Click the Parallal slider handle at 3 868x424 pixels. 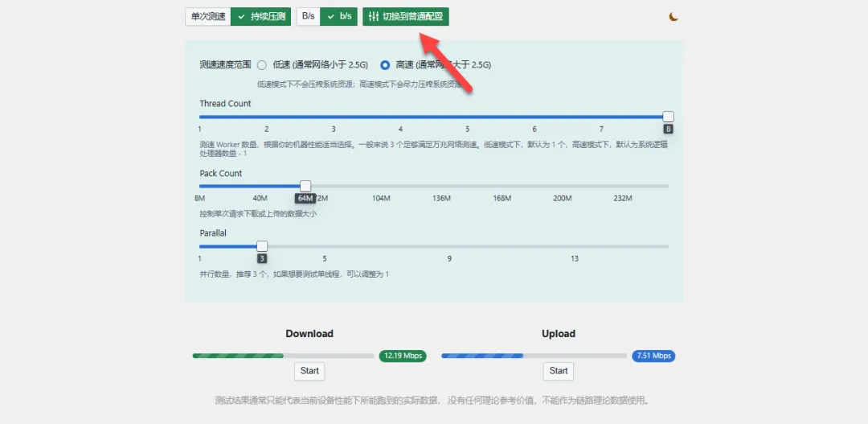[x=262, y=246]
